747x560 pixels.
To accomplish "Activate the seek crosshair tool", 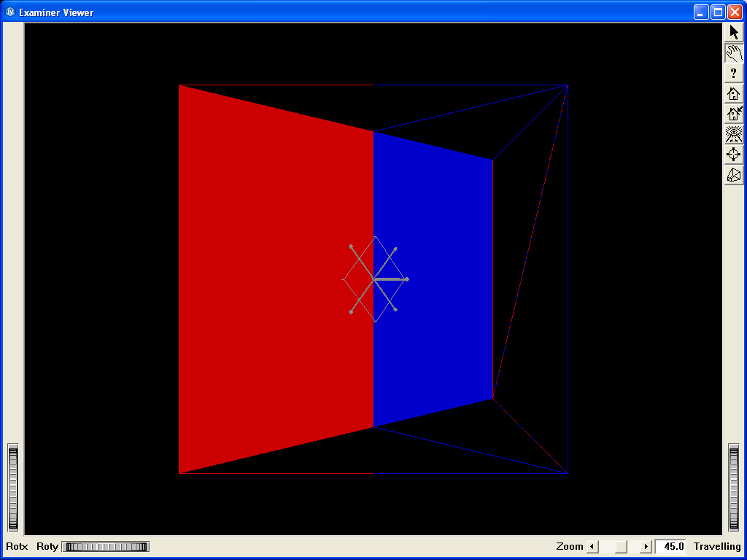I will (733, 154).
